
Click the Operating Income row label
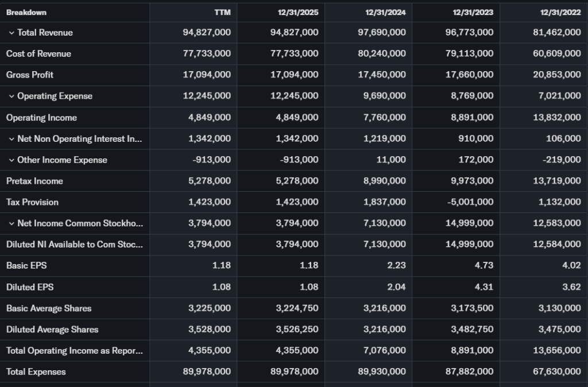point(41,118)
